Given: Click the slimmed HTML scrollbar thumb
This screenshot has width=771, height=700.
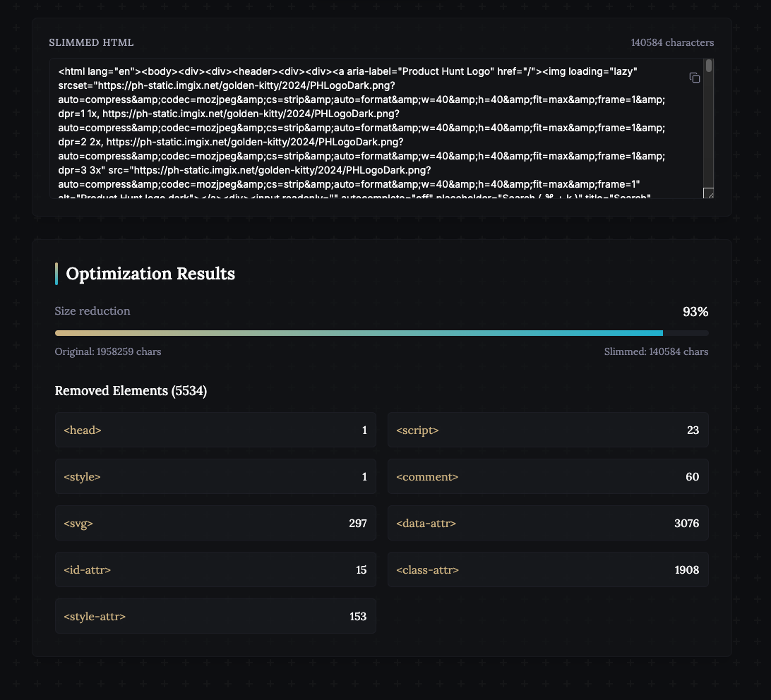Looking at the screenshot, I should [x=709, y=66].
